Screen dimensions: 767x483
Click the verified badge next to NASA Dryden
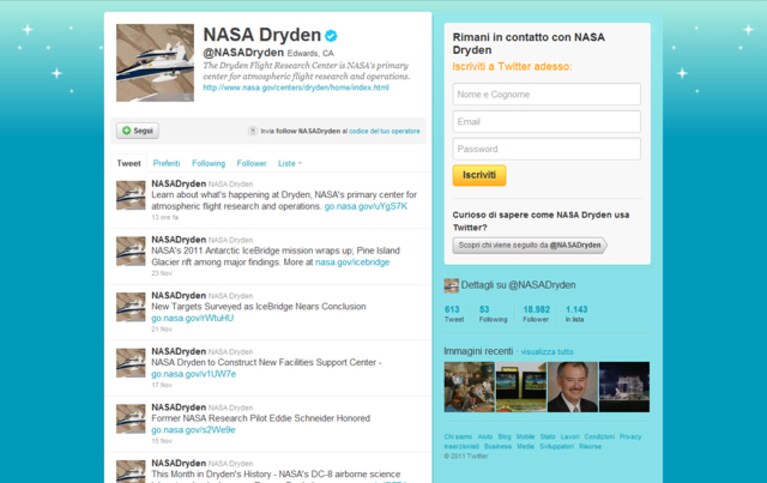(331, 36)
